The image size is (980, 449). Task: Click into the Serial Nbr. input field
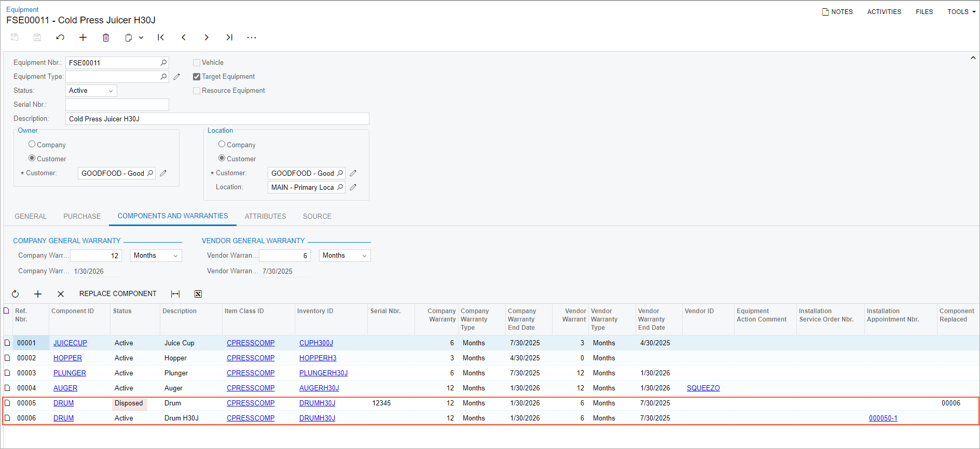(117, 105)
